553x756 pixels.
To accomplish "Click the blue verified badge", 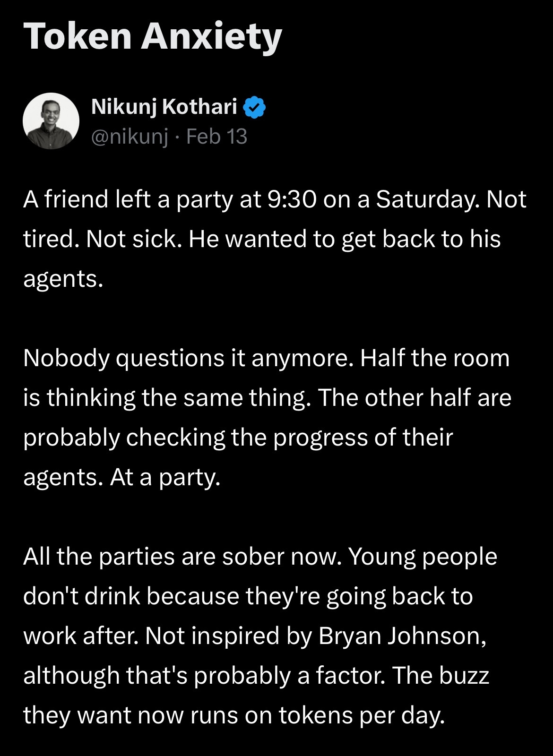I will [x=254, y=108].
